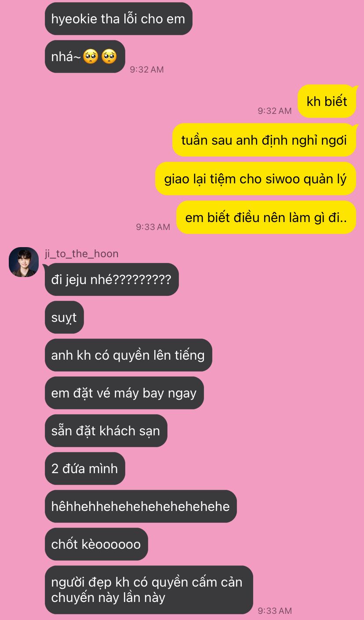
Task: Tap the '2 đứa mình' message bubble
Action: coord(85,468)
